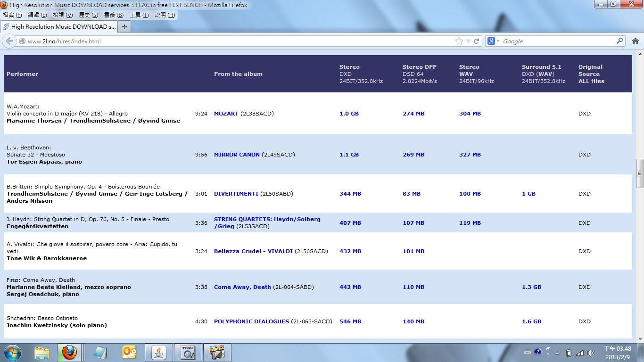Open the Come Away, Death album link
This screenshot has width=644, height=362.
point(242,287)
